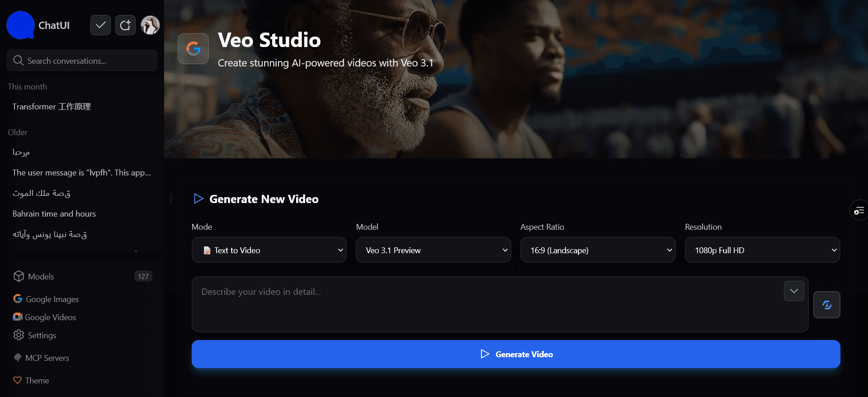Open the Models list in sidebar
This screenshot has height=397, width=868.
pos(41,276)
